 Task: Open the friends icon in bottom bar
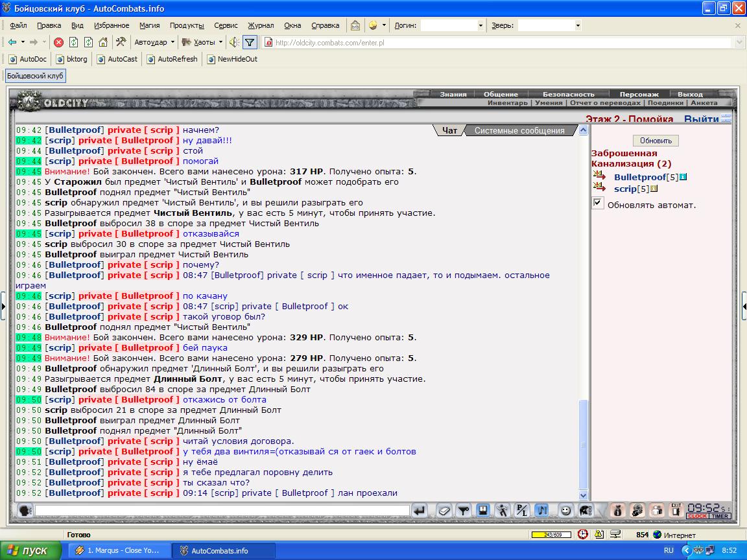click(x=656, y=511)
